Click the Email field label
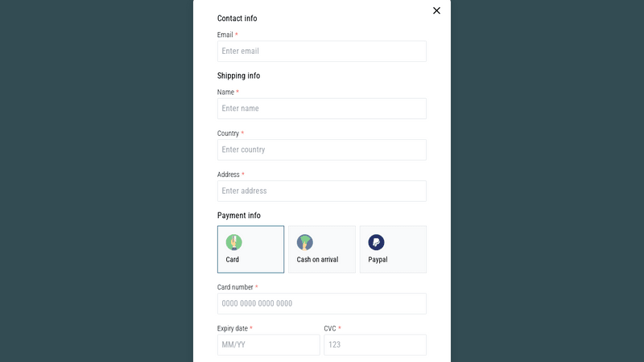The height and width of the screenshot is (362, 644). coord(225,35)
